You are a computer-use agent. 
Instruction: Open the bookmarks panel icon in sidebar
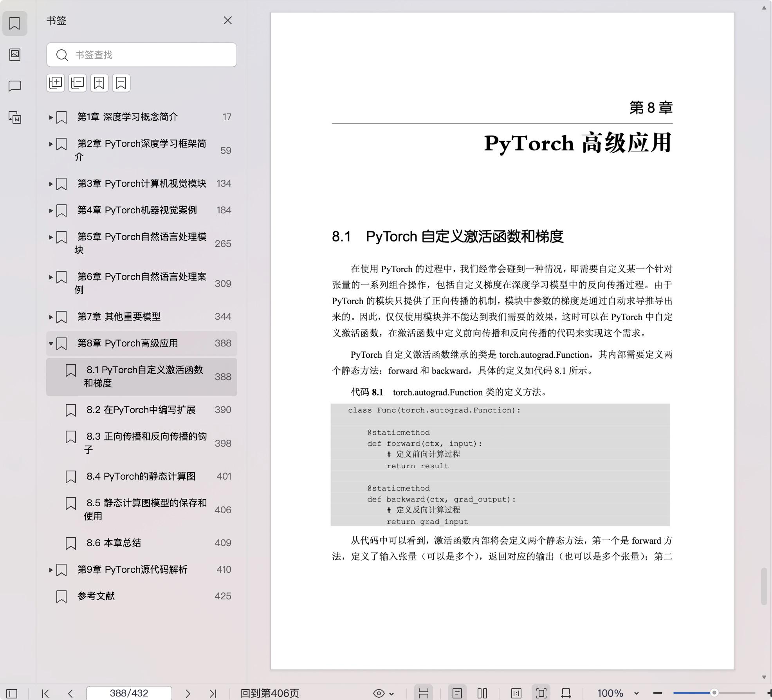[14, 23]
